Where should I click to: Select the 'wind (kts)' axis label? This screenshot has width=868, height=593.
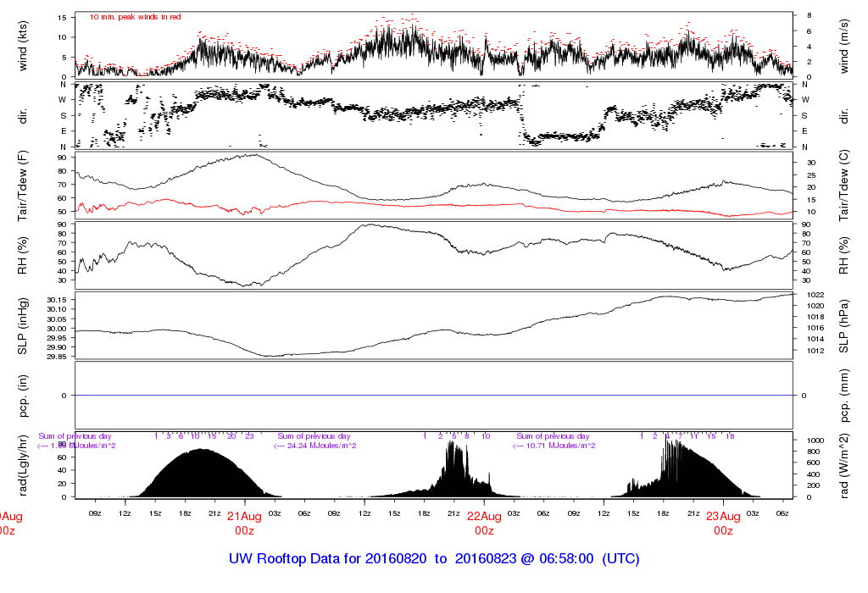[23, 46]
